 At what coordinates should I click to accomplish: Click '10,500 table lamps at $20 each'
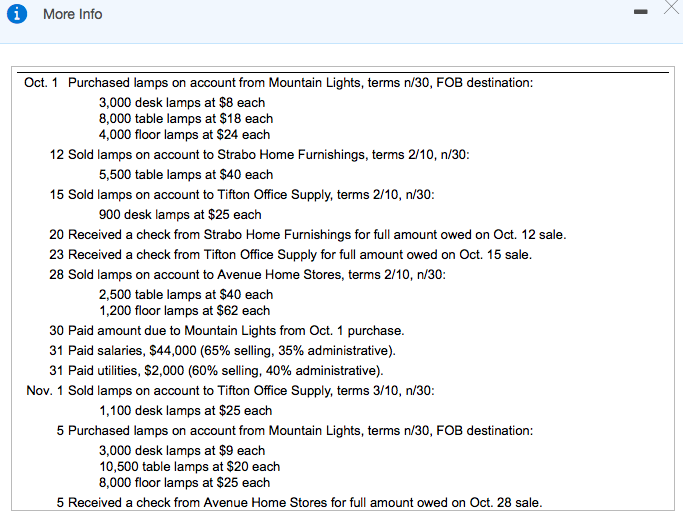coord(189,467)
